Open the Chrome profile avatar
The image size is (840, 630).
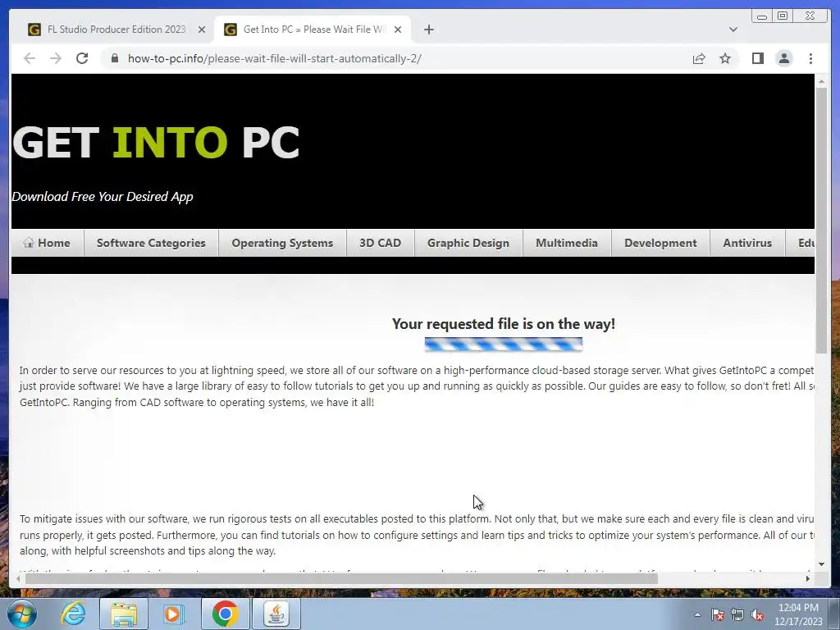tap(783, 58)
